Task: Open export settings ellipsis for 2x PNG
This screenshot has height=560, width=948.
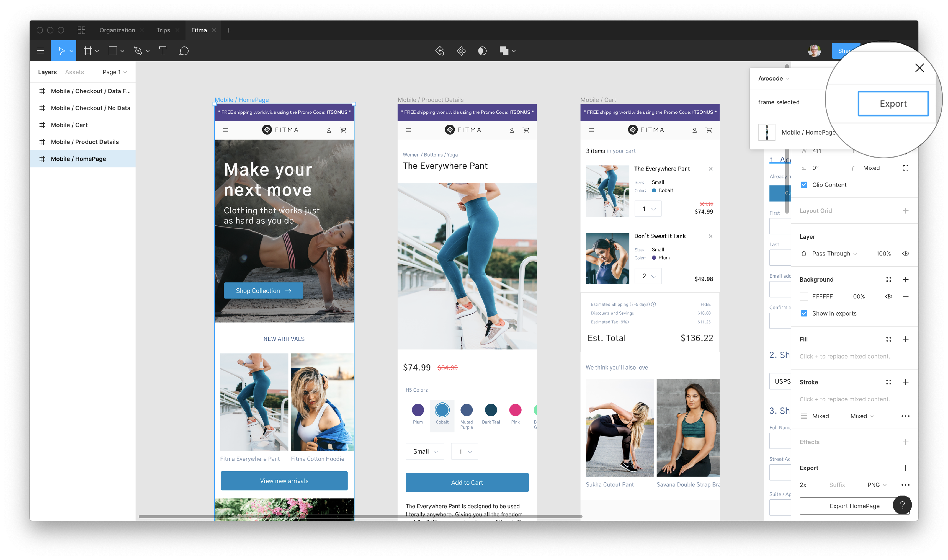Action: [x=905, y=485]
